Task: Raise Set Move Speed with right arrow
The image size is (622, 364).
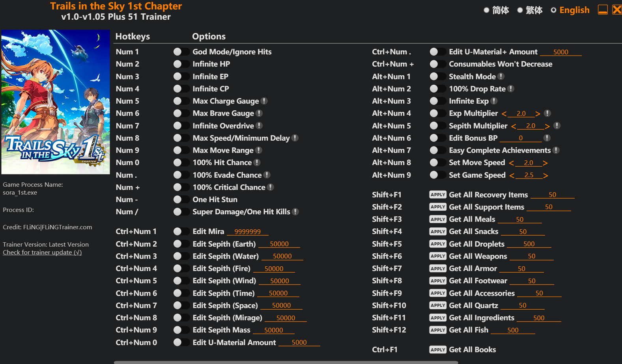Action: click(545, 163)
